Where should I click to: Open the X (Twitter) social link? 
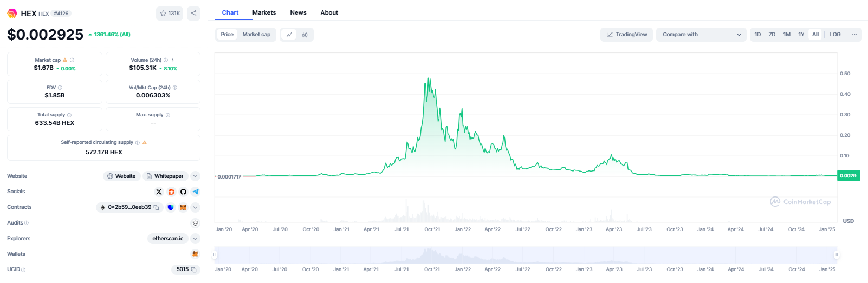pos(159,192)
